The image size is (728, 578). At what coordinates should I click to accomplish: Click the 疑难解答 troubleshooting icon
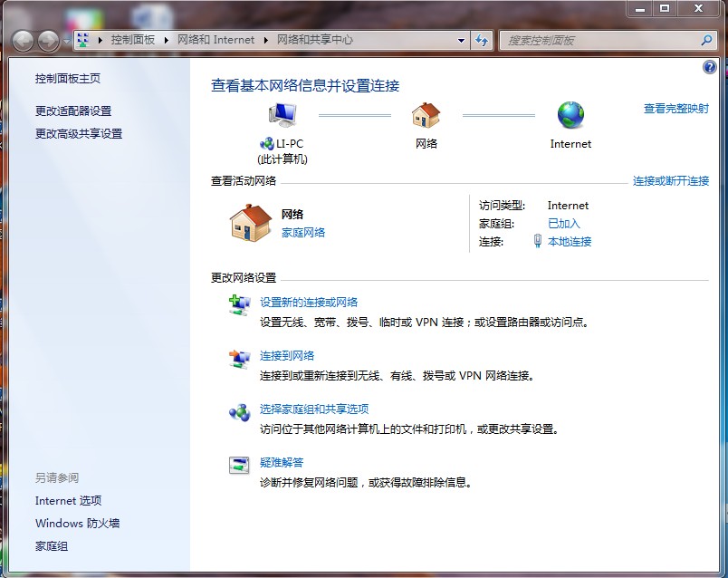pos(239,464)
